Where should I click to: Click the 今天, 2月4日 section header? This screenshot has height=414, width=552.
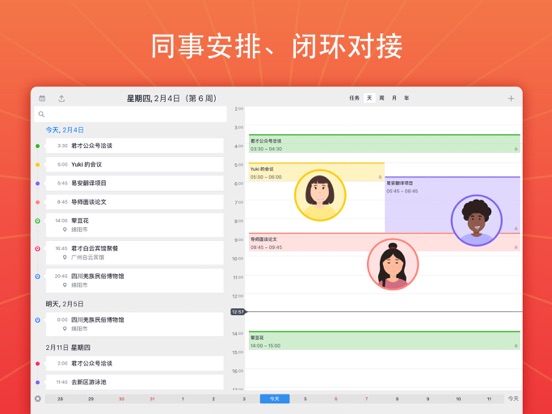[x=65, y=130]
